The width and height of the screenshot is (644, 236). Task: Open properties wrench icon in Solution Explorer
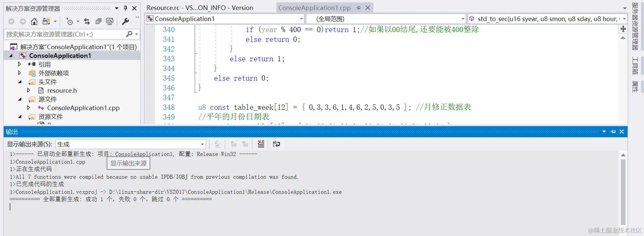pyautogui.click(x=125, y=21)
